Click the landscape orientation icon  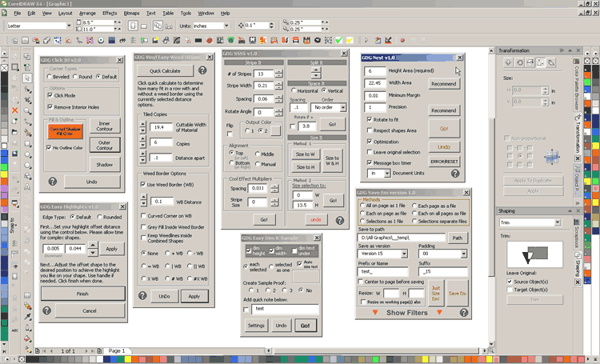tap(144, 26)
